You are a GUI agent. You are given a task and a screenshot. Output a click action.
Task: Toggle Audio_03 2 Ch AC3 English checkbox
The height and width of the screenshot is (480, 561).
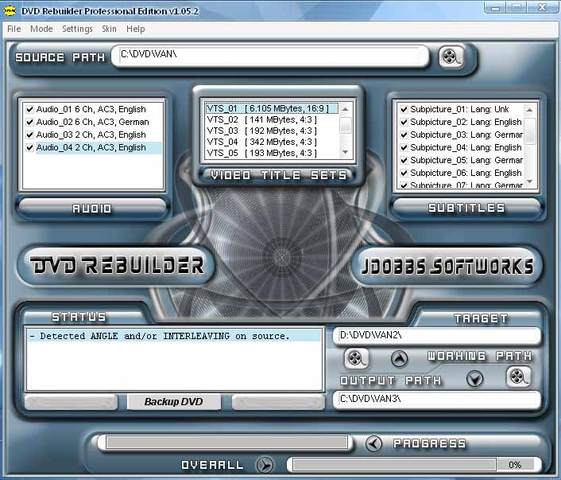coord(30,135)
